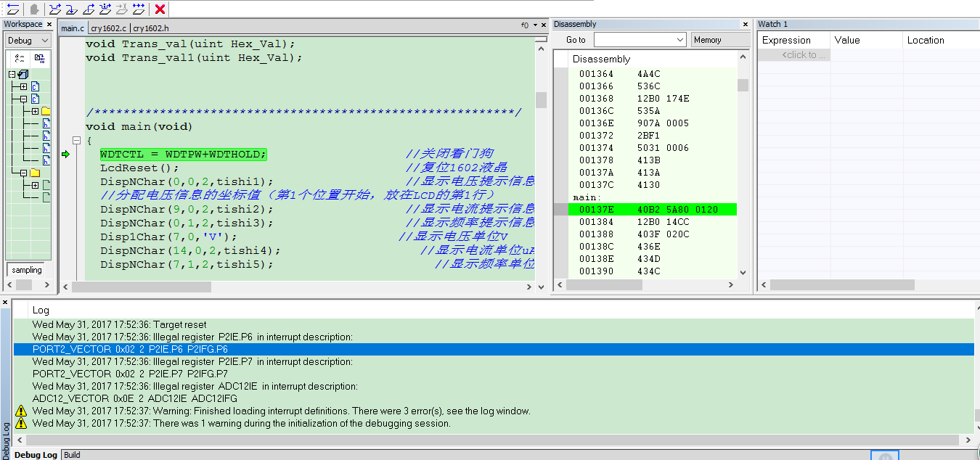
Task: Collapse the main function fold marker
Action: [76, 140]
